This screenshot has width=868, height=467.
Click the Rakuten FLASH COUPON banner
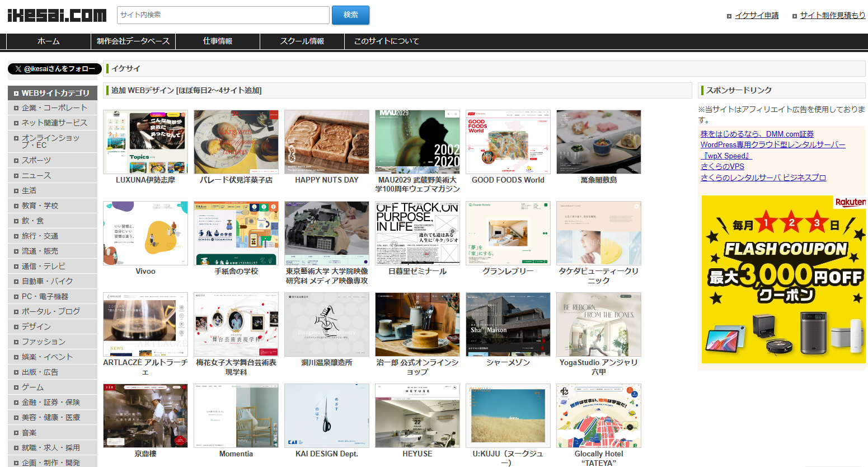tap(783, 279)
